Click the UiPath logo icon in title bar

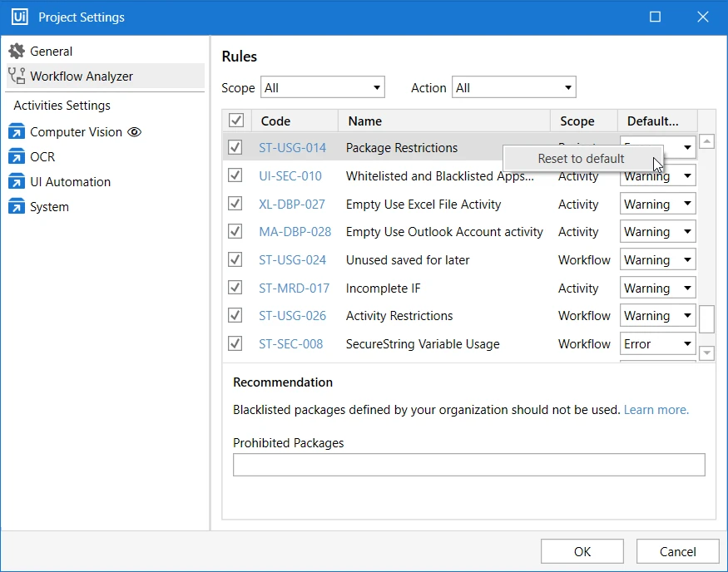19,17
